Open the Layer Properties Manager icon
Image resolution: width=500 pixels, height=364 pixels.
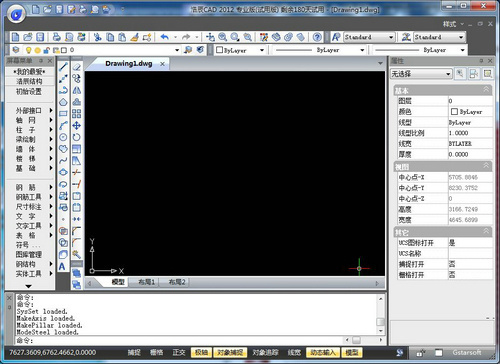point(16,50)
